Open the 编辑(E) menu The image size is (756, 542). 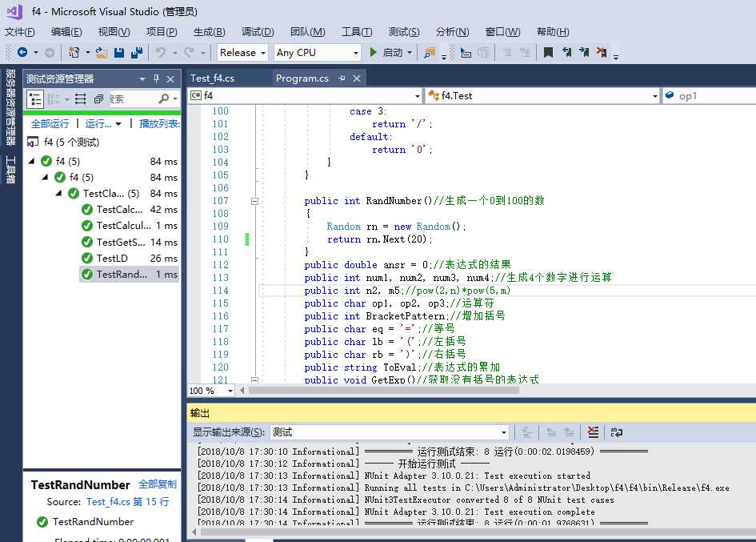pyautogui.click(x=66, y=32)
